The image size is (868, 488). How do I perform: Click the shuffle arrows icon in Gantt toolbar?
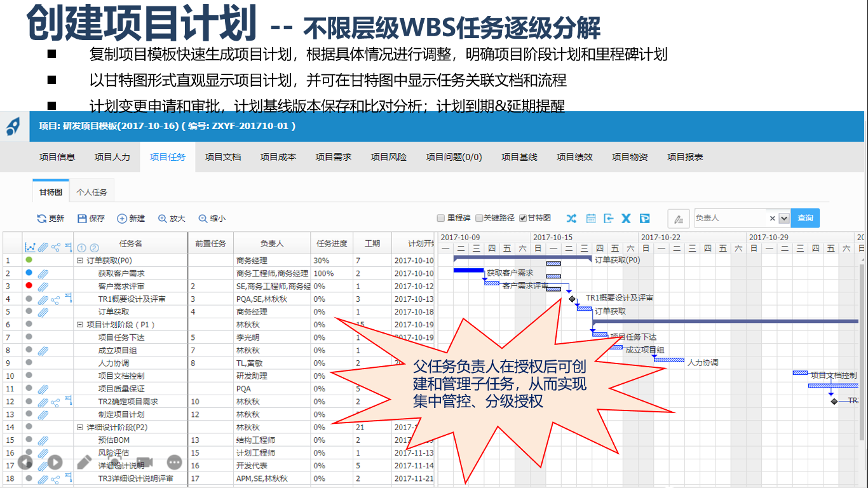[x=571, y=219]
